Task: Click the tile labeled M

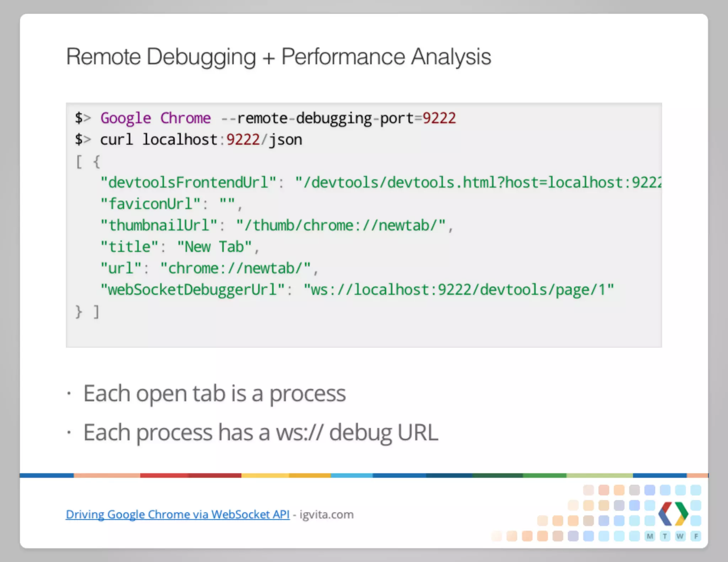Action: click(x=650, y=536)
